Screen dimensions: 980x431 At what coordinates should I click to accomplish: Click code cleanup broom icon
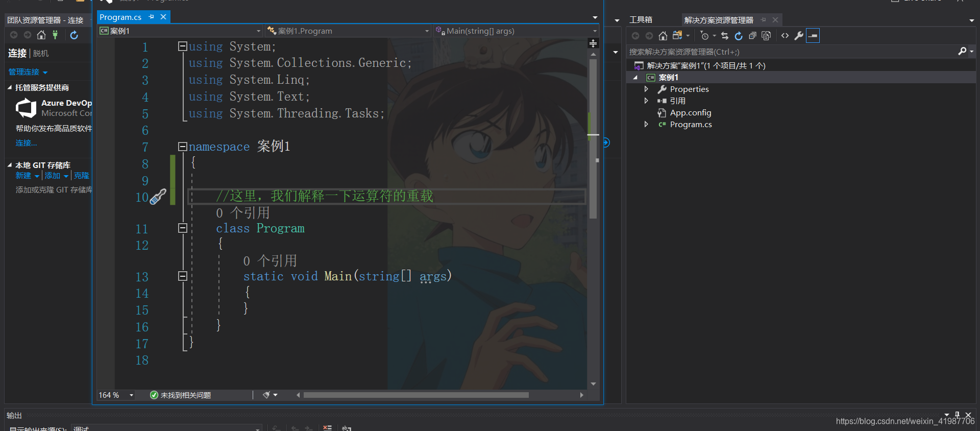tap(266, 395)
